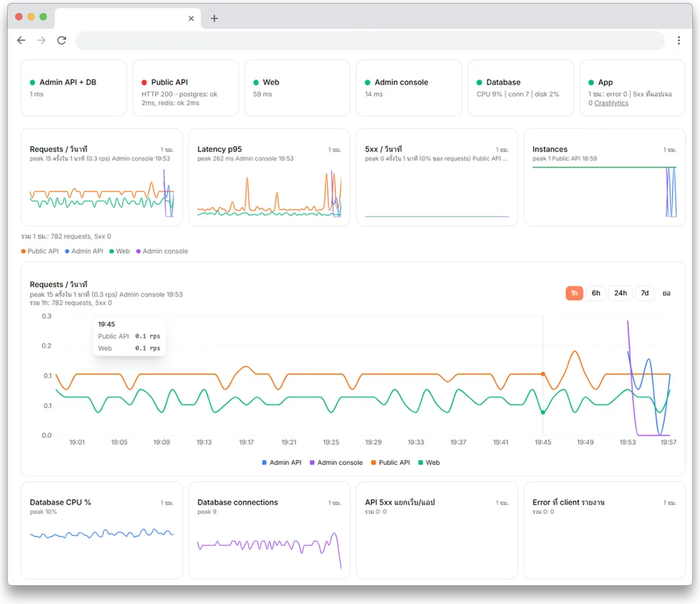This screenshot has width=700, height=604.
Task: Toggle Public API series in chart legend
Action: click(x=390, y=463)
